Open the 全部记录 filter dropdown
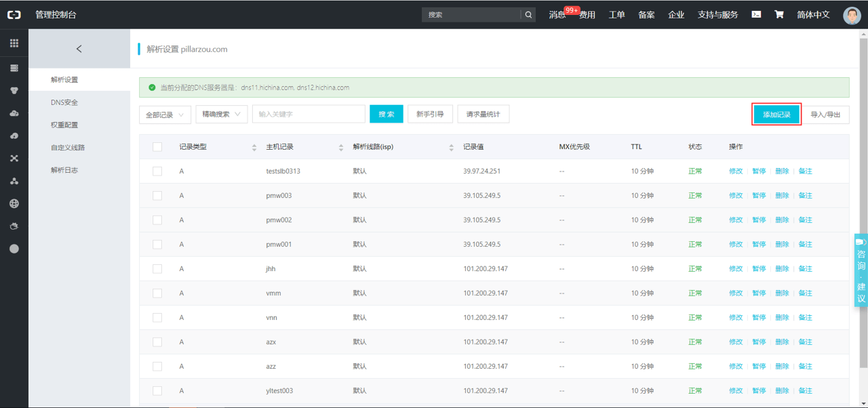Image resolution: width=868 pixels, height=408 pixels. 165,115
